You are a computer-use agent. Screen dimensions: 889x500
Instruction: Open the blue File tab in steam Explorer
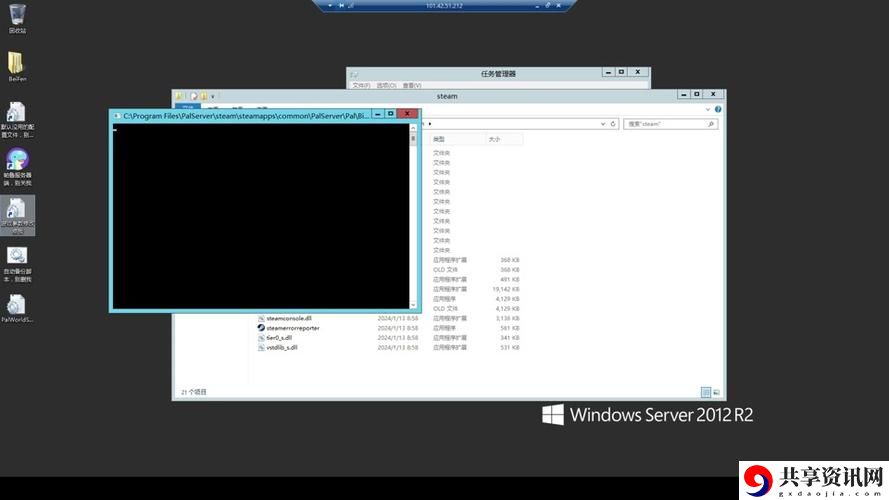coord(188,107)
